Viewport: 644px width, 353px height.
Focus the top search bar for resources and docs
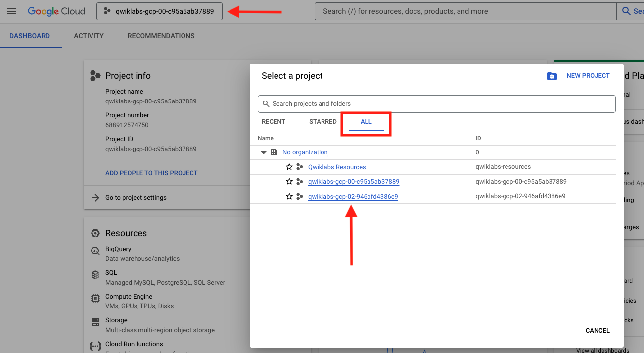[x=465, y=11]
